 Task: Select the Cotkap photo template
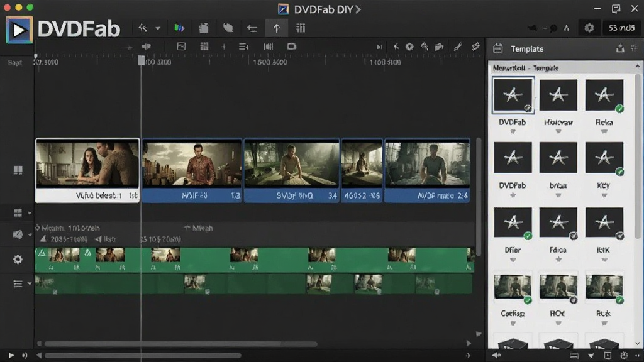point(513,287)
